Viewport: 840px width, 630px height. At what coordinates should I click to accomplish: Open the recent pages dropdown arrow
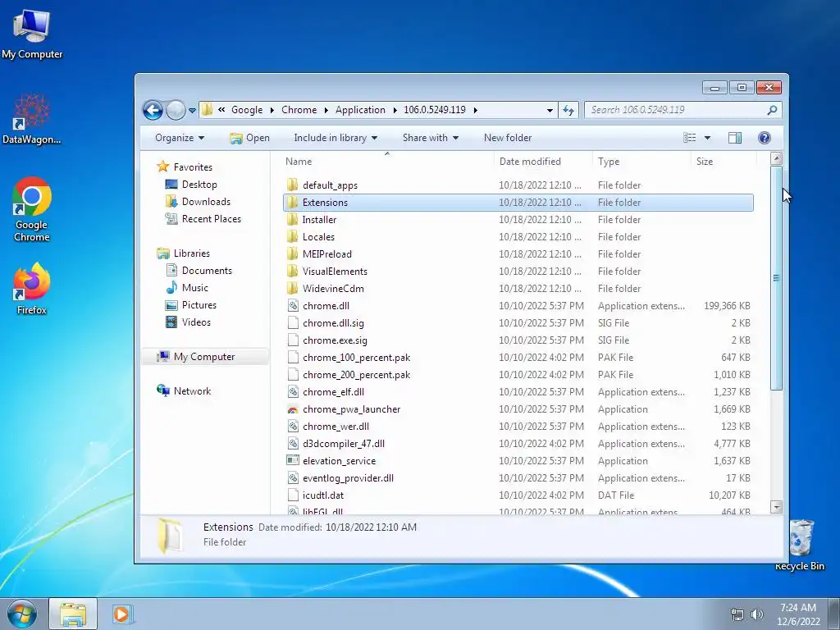tap(192, 111)
